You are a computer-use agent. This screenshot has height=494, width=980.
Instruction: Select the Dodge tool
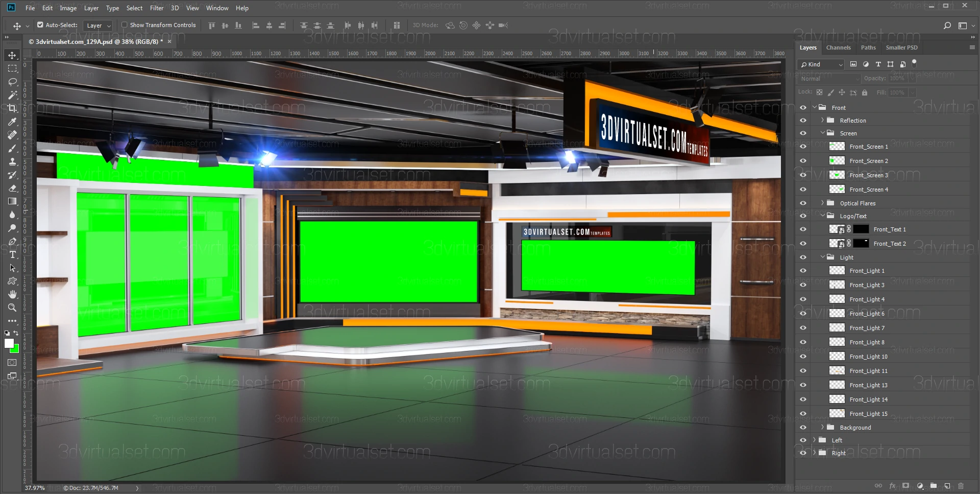pyautogui.click(x=12, y=228)
